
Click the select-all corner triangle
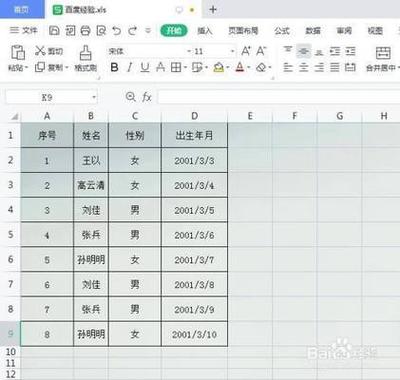(x=15, y=116)
